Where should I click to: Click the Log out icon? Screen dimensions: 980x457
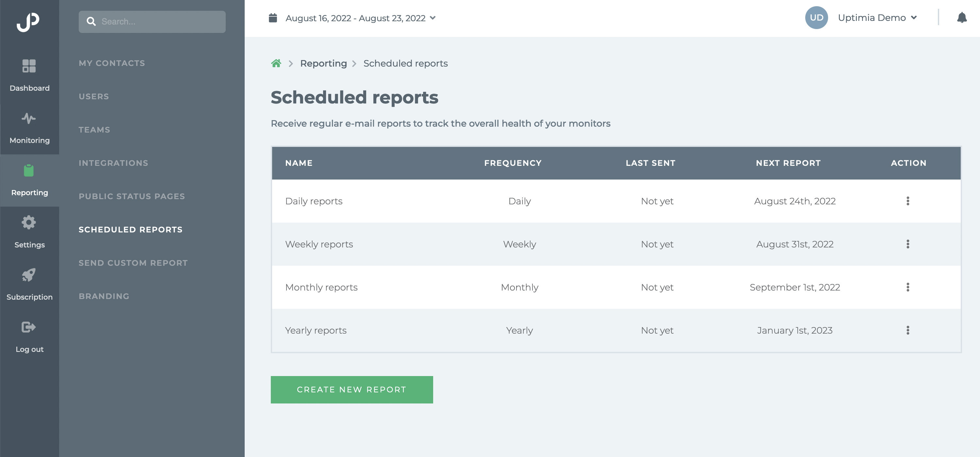tap(29, 327)
